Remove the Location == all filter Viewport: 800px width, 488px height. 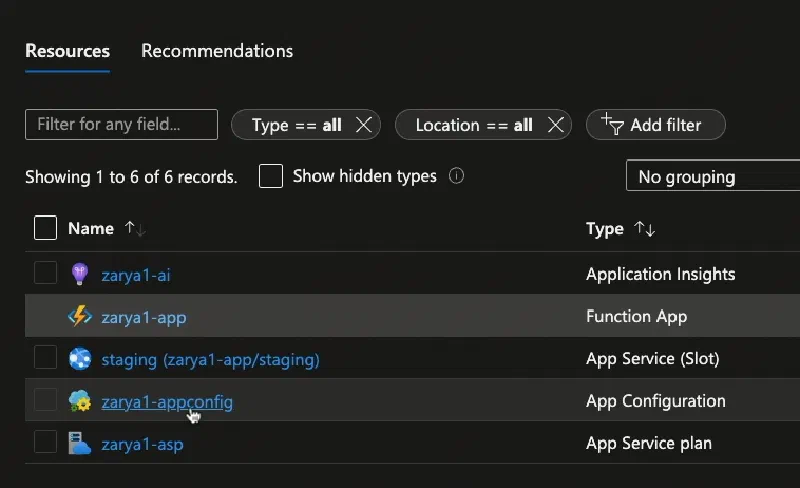pyautogui.click(x=556, y=125)
